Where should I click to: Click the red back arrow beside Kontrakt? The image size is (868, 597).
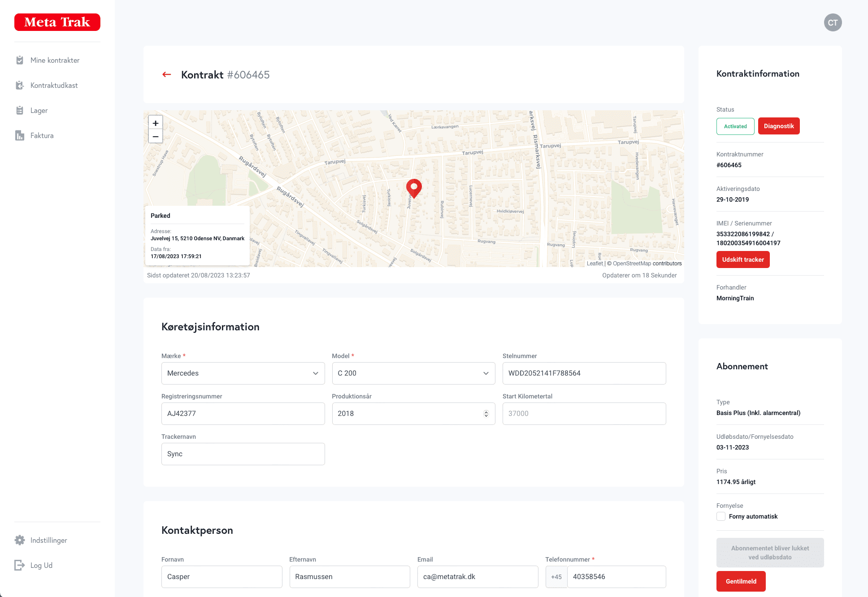(x=167, y=74)
